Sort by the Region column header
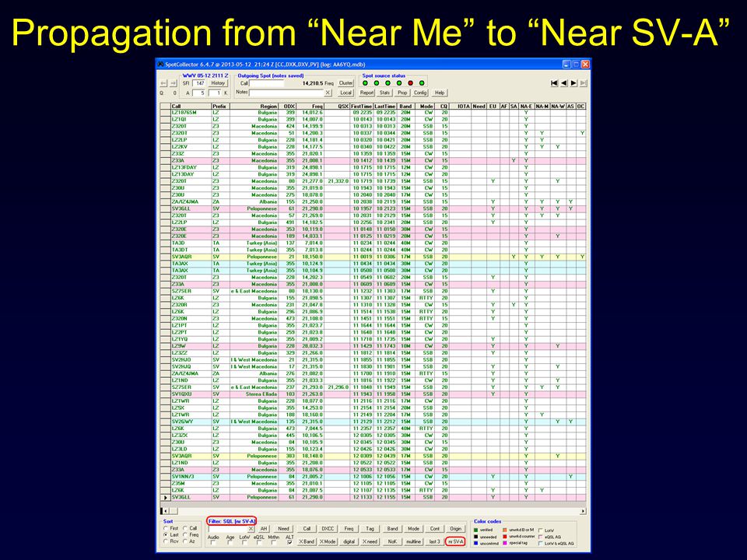This screenshot has height=560, width=747. pos(254,107)
